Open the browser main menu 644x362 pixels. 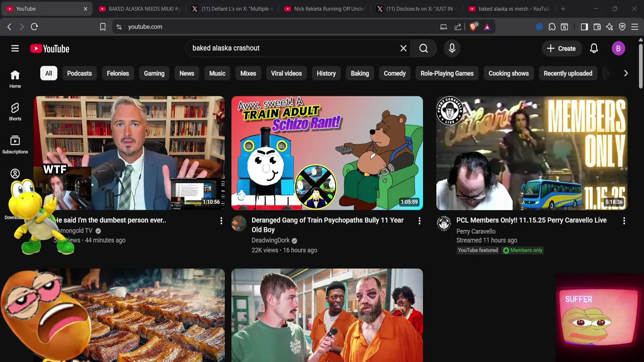pos(635,27)
